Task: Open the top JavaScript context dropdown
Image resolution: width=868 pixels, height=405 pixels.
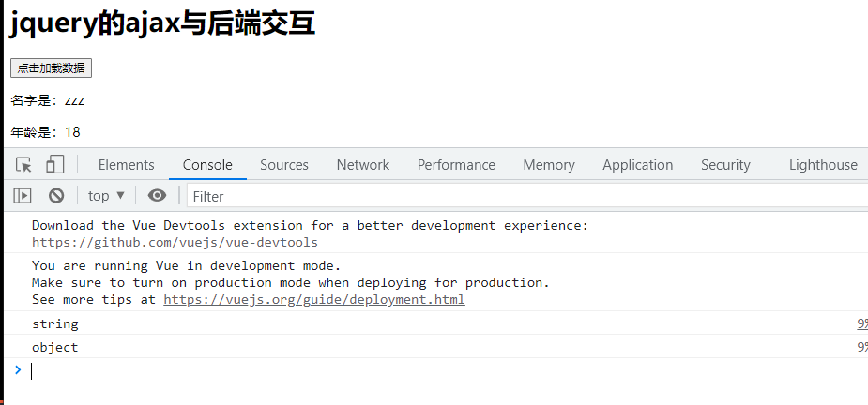Action: pyautogui.click(x=106, y=196)
